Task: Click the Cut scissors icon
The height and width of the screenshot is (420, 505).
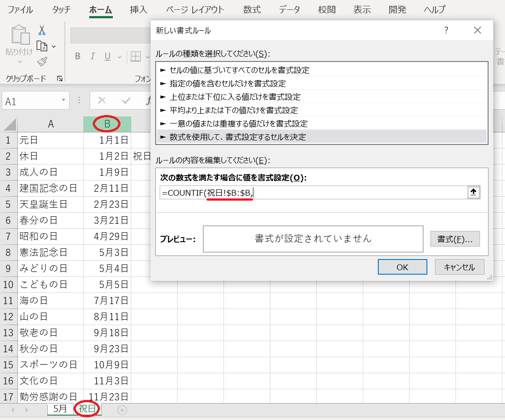Action: (x=42, y=30)
